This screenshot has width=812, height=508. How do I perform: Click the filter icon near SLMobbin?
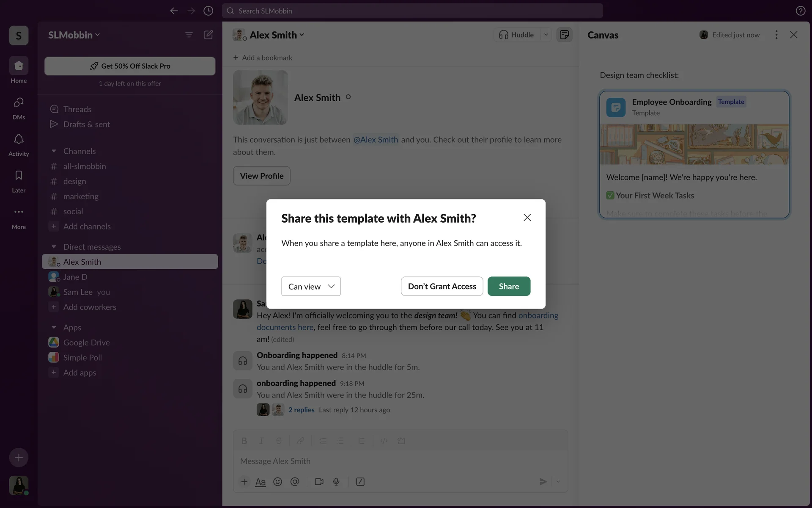click(189, 35)
